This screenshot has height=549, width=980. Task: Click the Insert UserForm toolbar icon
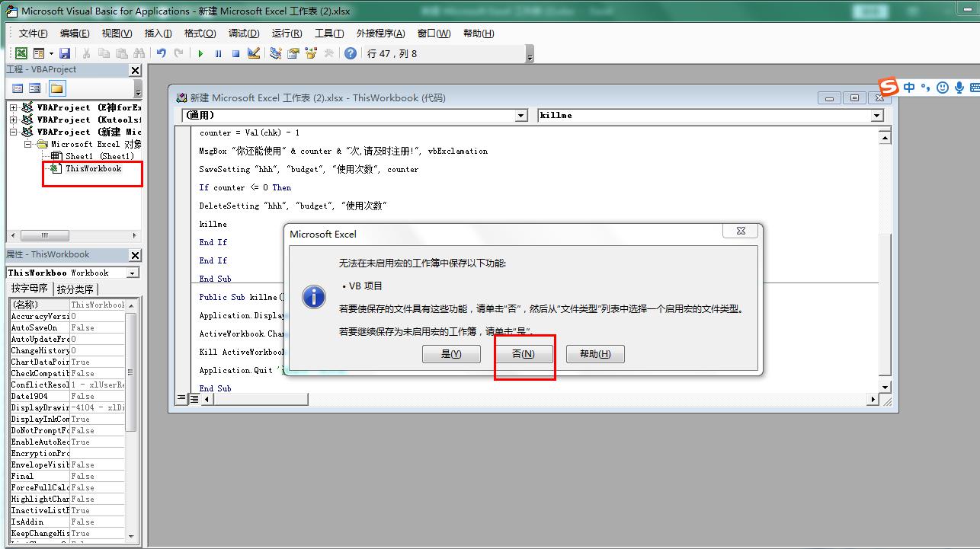pyautogui.click(x=39, y=53)
